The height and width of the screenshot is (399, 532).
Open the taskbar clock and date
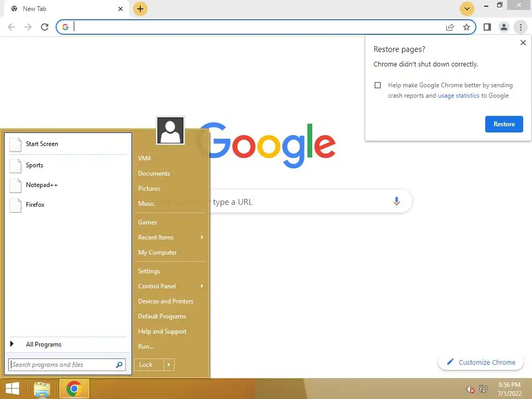[x=509, y=389]
